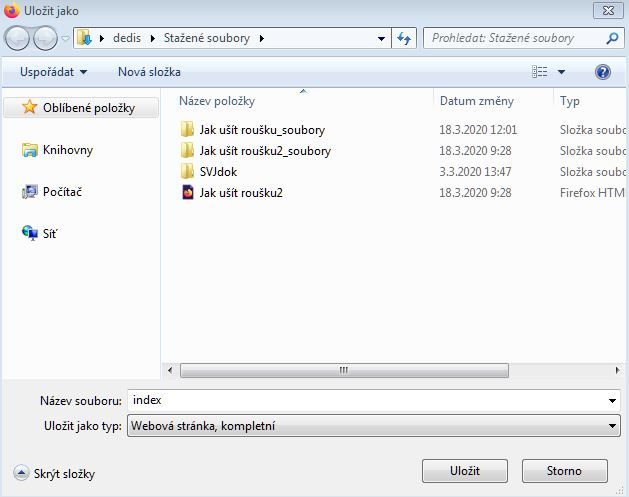Viewport: 629px width, 497px height.
Task: Click the magnifier search icon
Action: point(613,38)
